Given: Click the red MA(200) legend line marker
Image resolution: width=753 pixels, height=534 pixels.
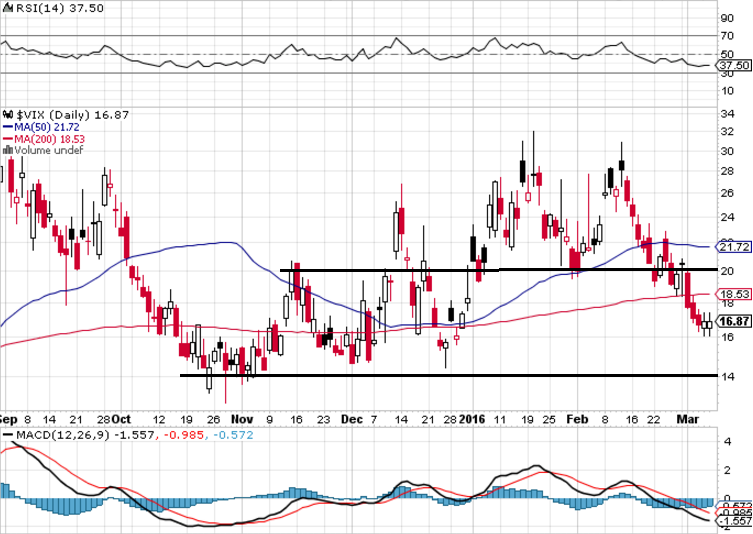Looking at the screenshot, I should (x=8, y=139).
